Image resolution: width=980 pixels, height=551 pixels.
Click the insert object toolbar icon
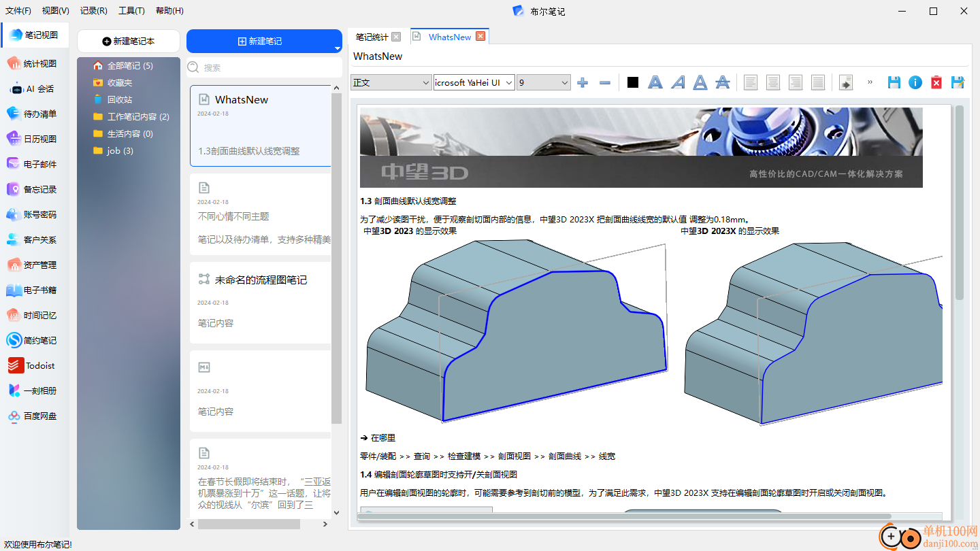pyautogui.click(x=846, y=82)
